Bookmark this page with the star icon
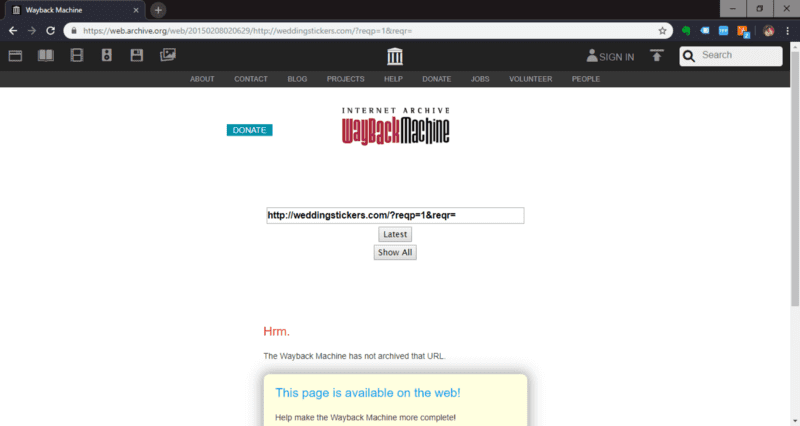This screenshot has width=800, height=426. pyautogui.click(x=662, y=31)
